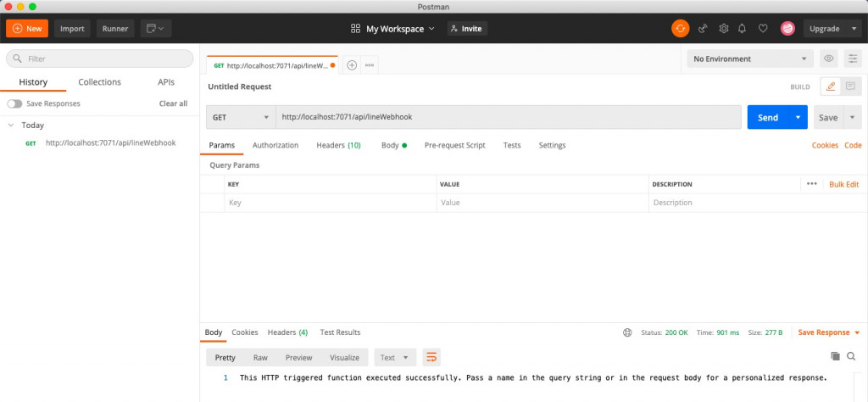
Task: Open the response Text format dropdown
Action: pos(395,357)
